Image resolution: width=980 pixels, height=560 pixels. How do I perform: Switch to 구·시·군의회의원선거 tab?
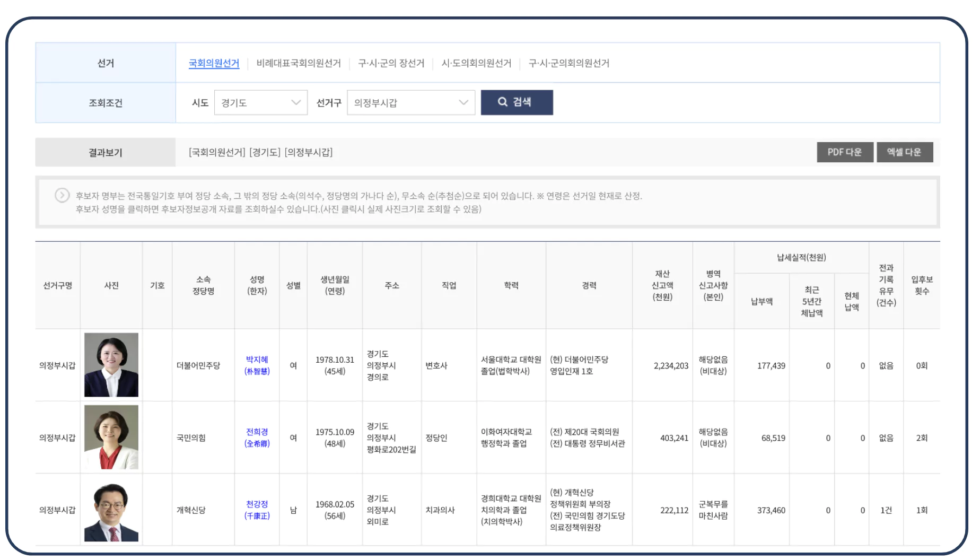point(569,63)
